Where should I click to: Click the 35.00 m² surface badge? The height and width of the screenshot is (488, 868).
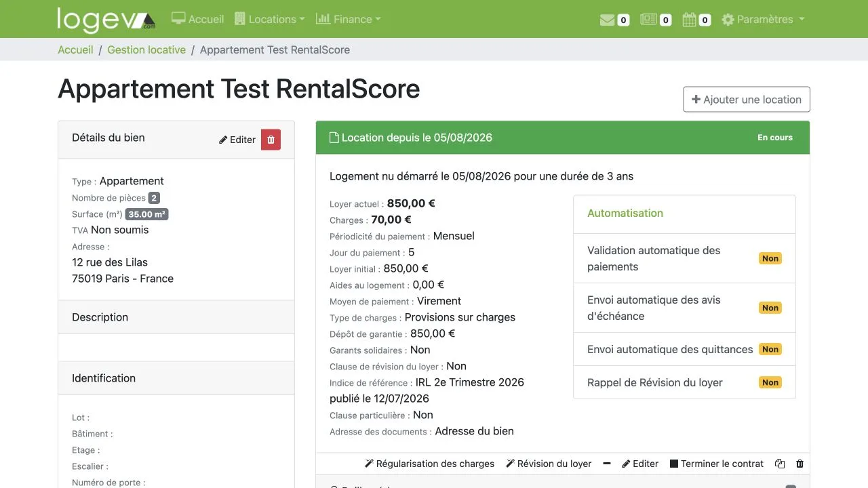coord(146,214)
